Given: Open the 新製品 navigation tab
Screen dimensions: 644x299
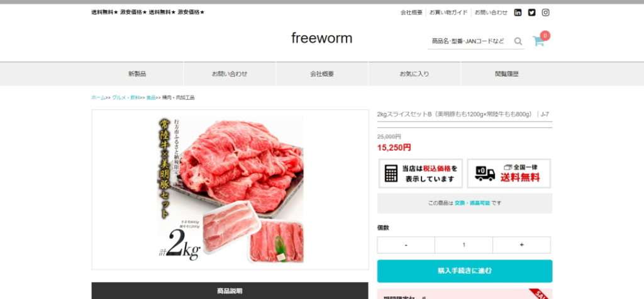Looking at the screenshot, I should 137,74.
